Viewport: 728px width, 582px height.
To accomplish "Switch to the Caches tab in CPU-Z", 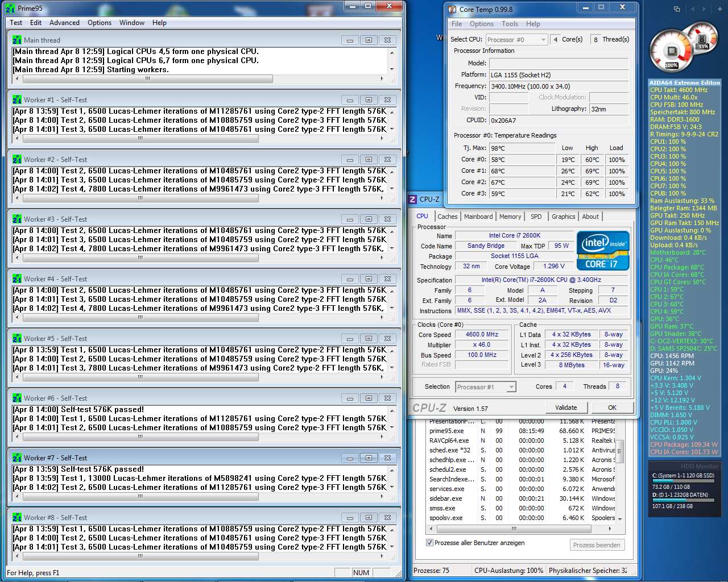I will tap(448, 217).
